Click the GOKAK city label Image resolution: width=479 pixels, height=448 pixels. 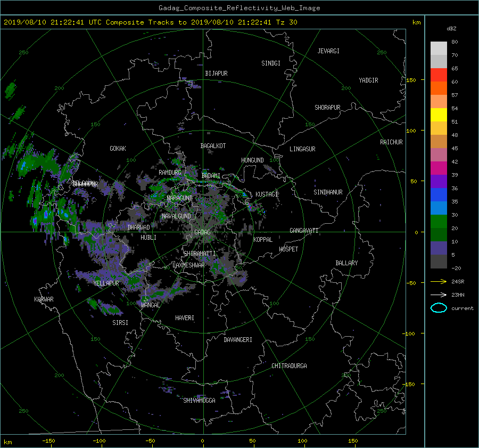pyautogui.click(x=118, y=149)
